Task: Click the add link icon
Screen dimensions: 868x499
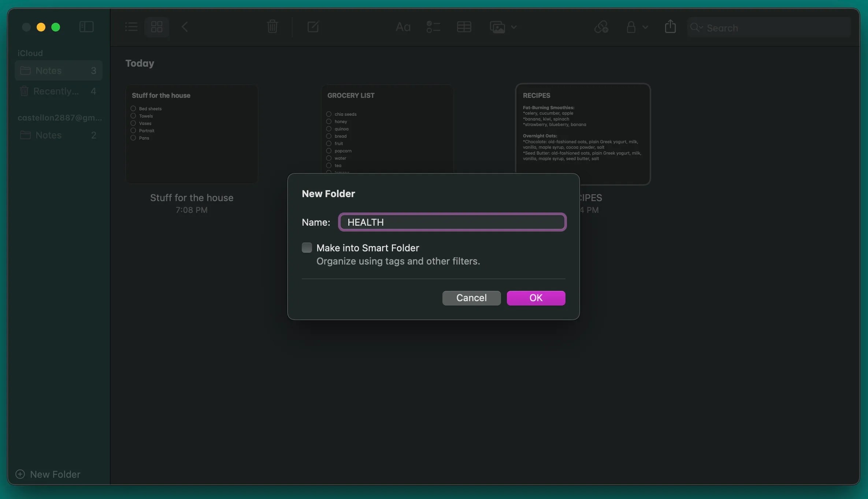Action: 601,27
